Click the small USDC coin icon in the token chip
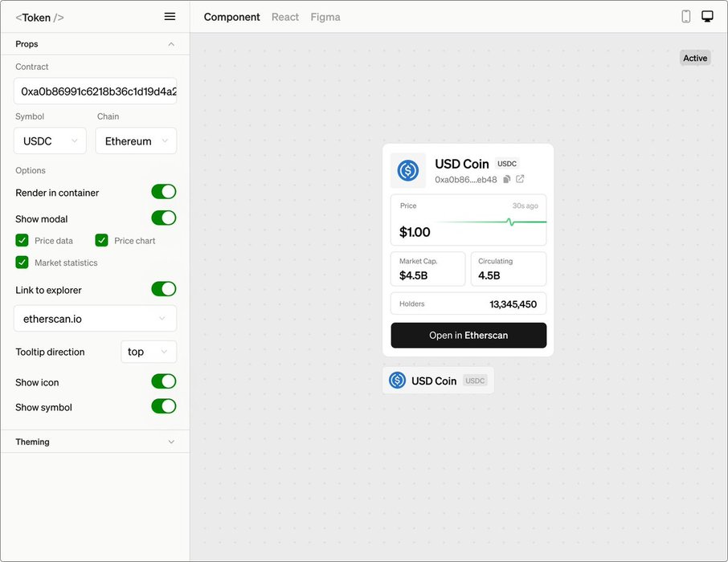The image size is (728, 562). click(397, 381)
